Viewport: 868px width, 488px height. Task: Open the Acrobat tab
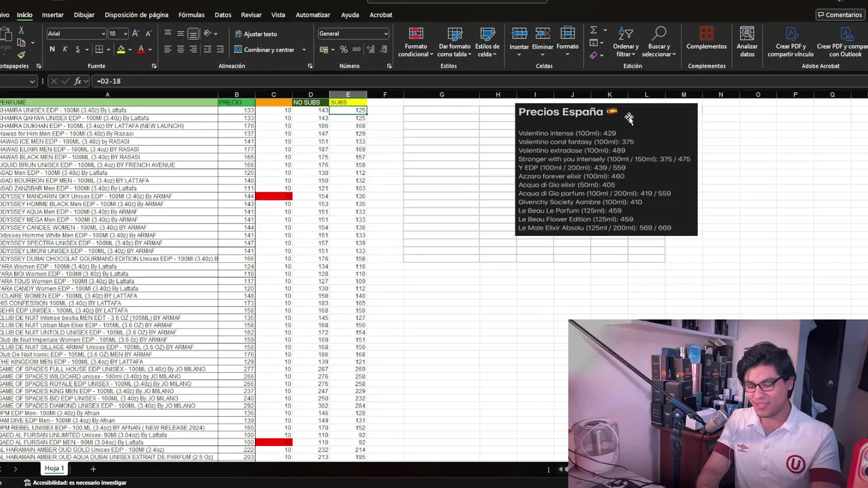(381, 15)
